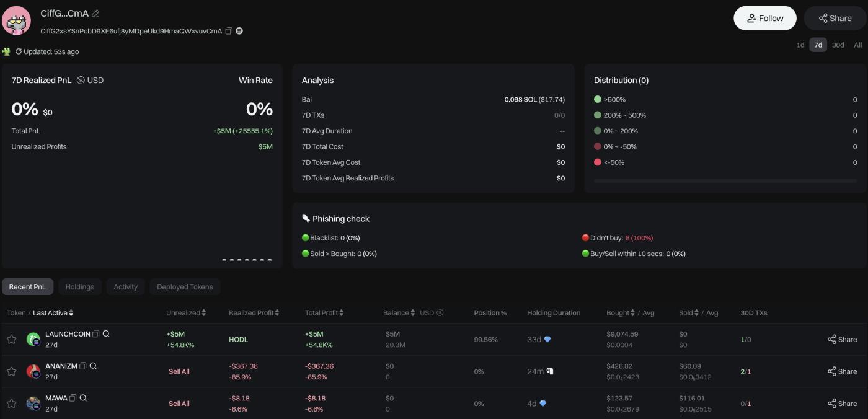The width and height of the screenshot is (868, 419).
Task: Copy the MAWA token address
Action: [73, 398]
